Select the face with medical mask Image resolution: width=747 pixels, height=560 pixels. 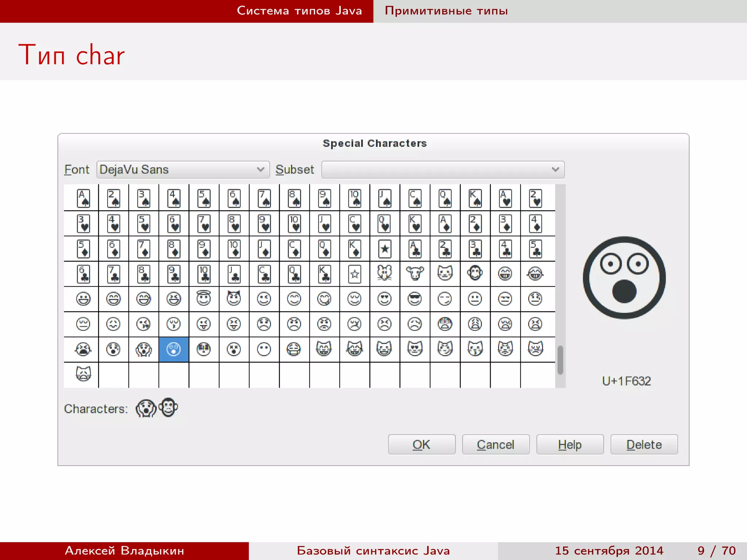click(x=294, y=349)
